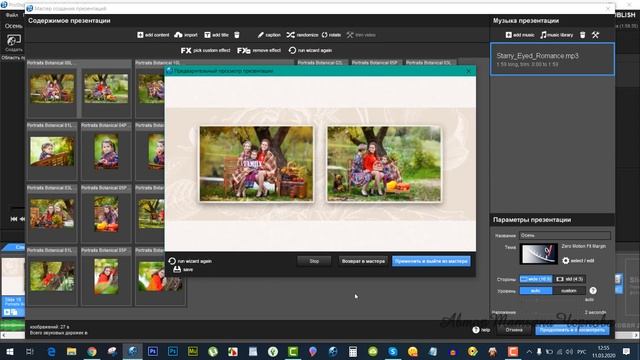Viewport: 640px width, 360px height.
Task: Select the std (4:3) aspect ratio
Action: click(570, 279)
